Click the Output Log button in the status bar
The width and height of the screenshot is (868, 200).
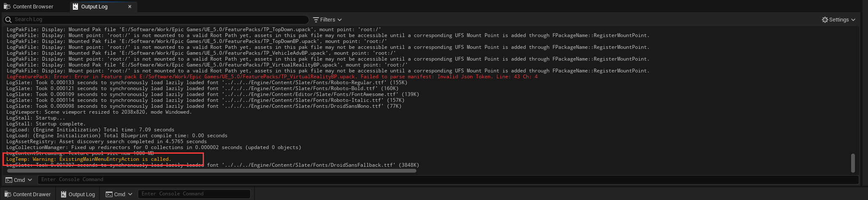coord(78,194)
